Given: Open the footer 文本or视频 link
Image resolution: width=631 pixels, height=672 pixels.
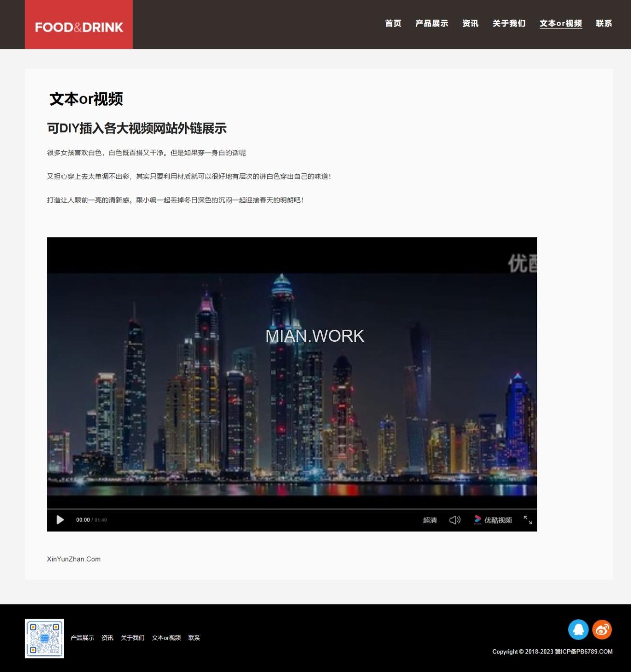Looking at the screenshot, I should coord(166,638).
